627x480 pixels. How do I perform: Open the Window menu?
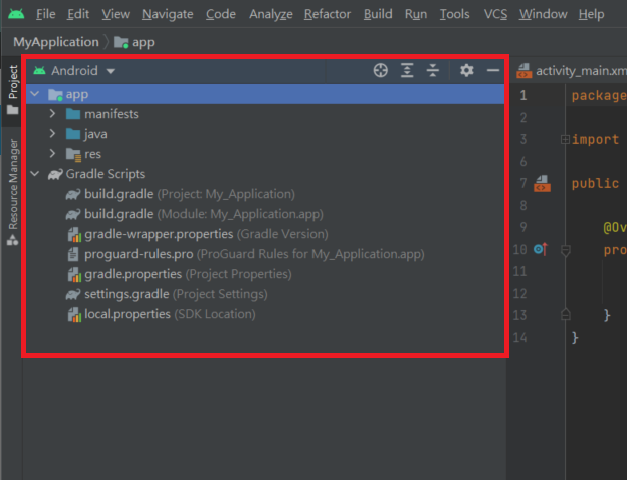[543, 14]
